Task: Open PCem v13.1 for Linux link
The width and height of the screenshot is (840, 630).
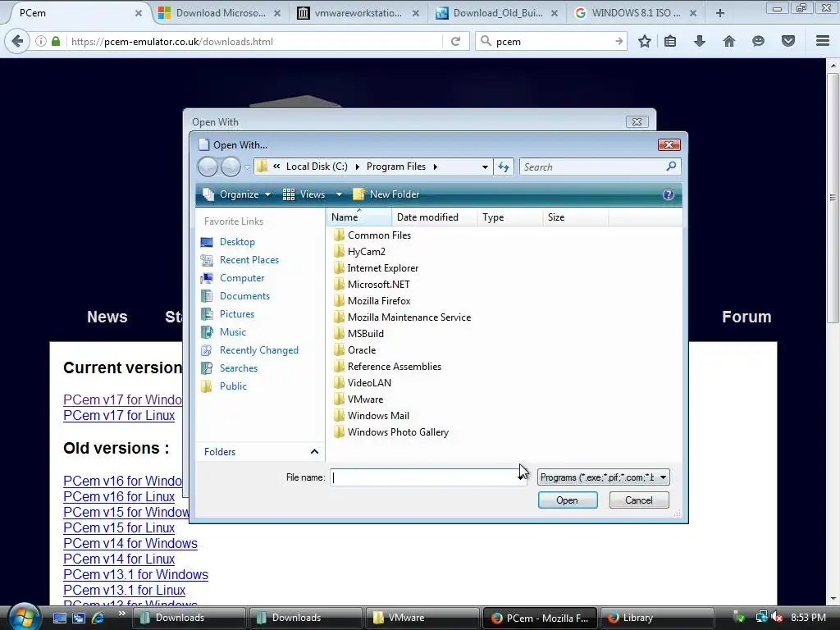Action: [125, 590]
